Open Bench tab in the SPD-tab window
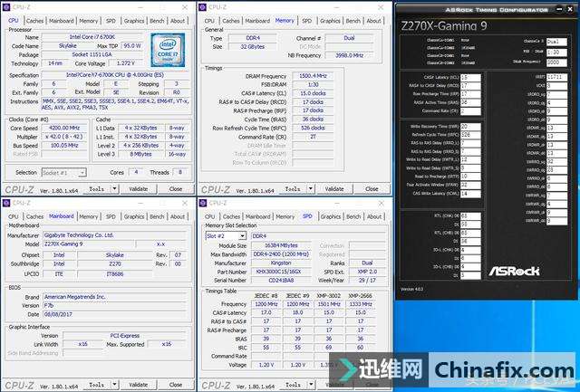This screenshot has width=580, height=392. 353,217
